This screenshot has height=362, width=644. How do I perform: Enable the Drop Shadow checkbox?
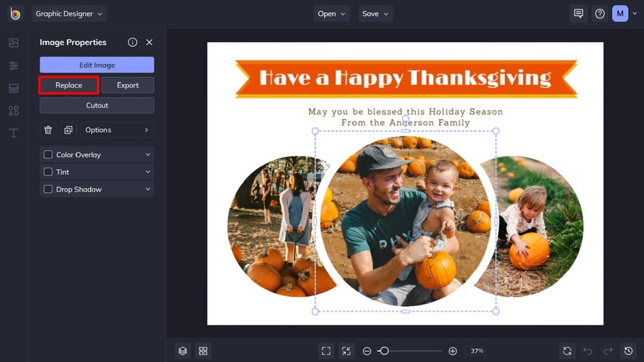tap(48, 190)
